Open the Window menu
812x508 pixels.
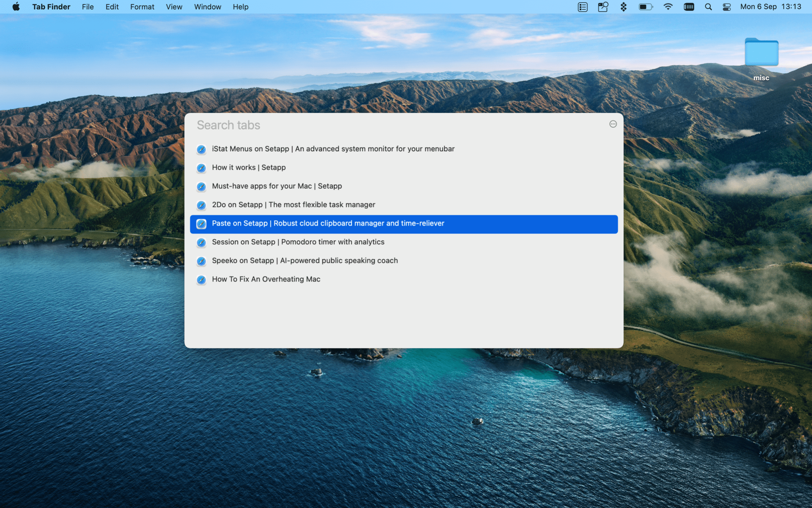click(x=207, y=6)
